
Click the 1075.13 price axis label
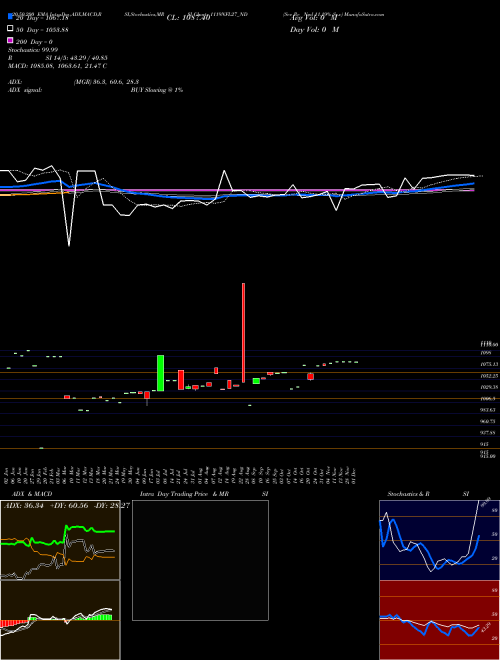(489, 364)
